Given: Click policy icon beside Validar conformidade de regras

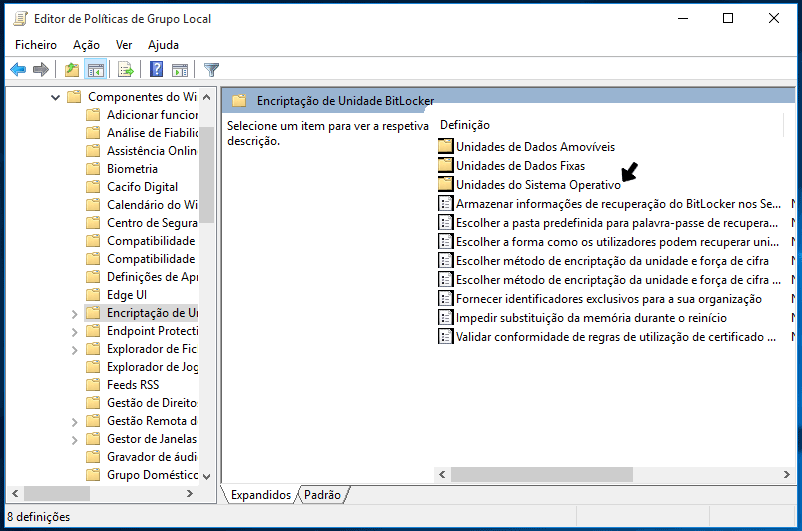Looking at the screenshot, I should click(x=445, y=337).
